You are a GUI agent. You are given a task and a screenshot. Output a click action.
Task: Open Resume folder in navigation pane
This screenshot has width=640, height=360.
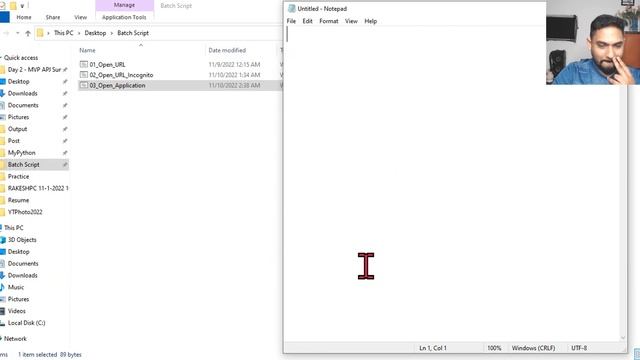coord(18,200)
